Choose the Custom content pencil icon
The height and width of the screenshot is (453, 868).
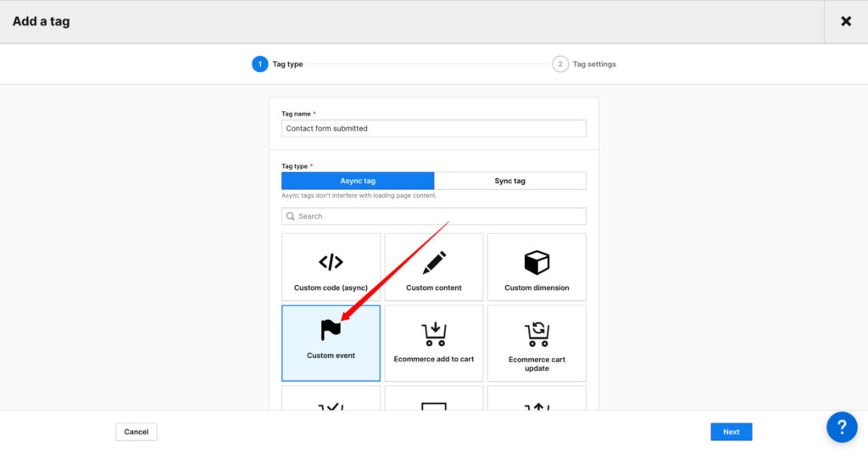(x=434, y=262)
